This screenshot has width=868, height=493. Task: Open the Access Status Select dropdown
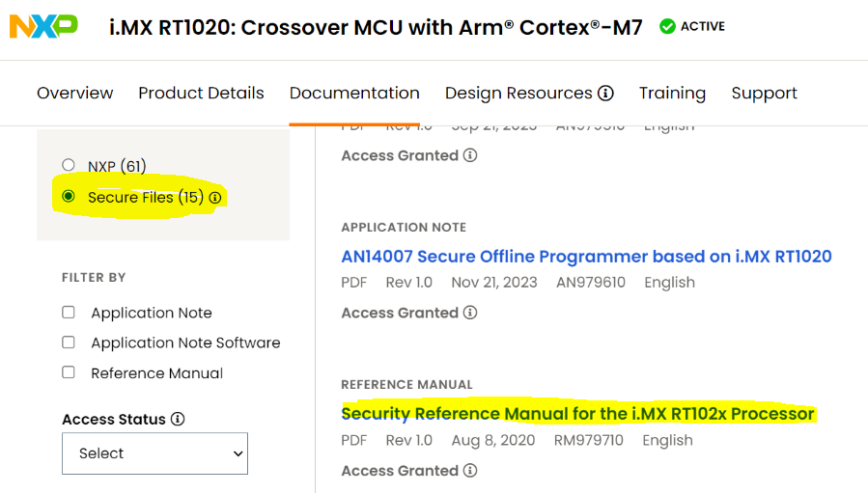click(x=155, y=453)
